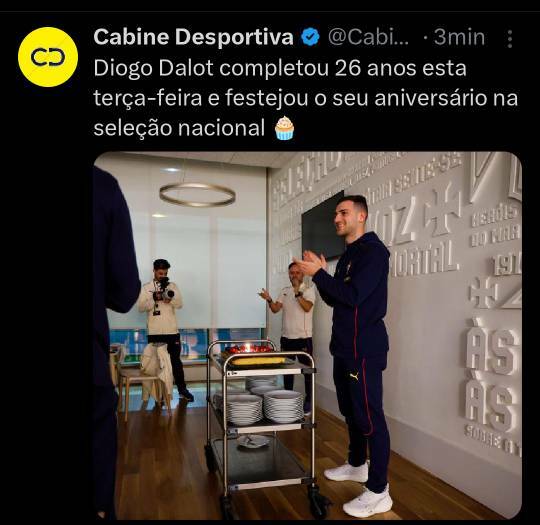Screen dimensions: 540x525
Task: Click the blue verified badge
Action: tap(311, 37)
